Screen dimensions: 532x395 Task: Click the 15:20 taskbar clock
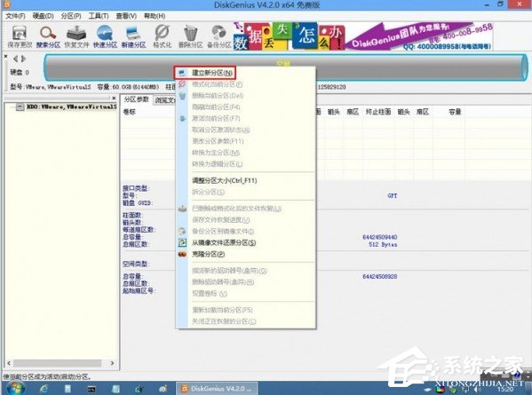coord(505,390)
